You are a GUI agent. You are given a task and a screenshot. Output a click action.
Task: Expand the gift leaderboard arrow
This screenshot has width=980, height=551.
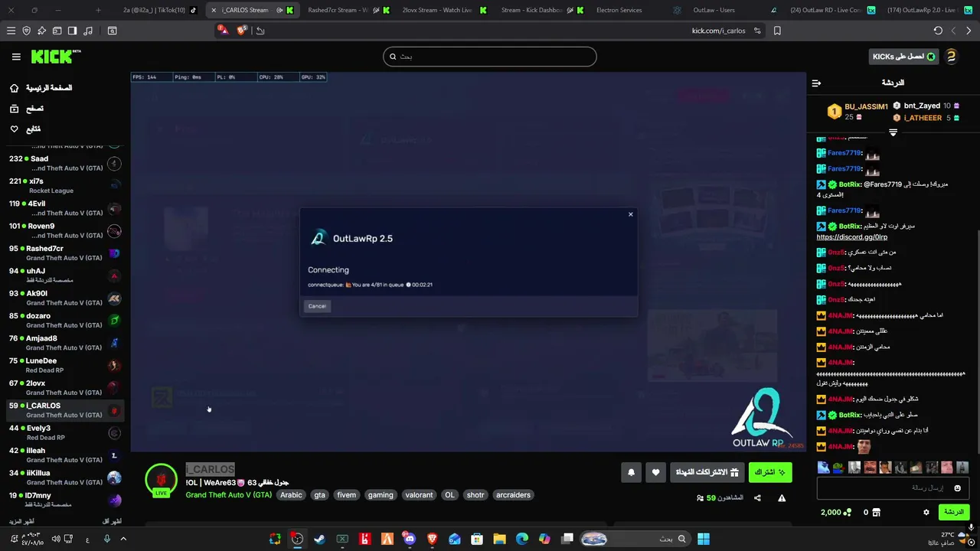tap(893, 132)
